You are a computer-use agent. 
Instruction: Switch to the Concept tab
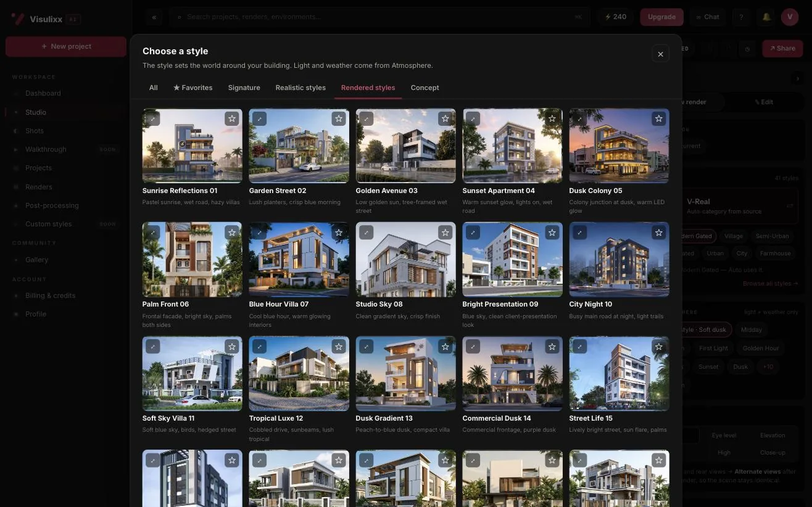(x=425, y=88)
